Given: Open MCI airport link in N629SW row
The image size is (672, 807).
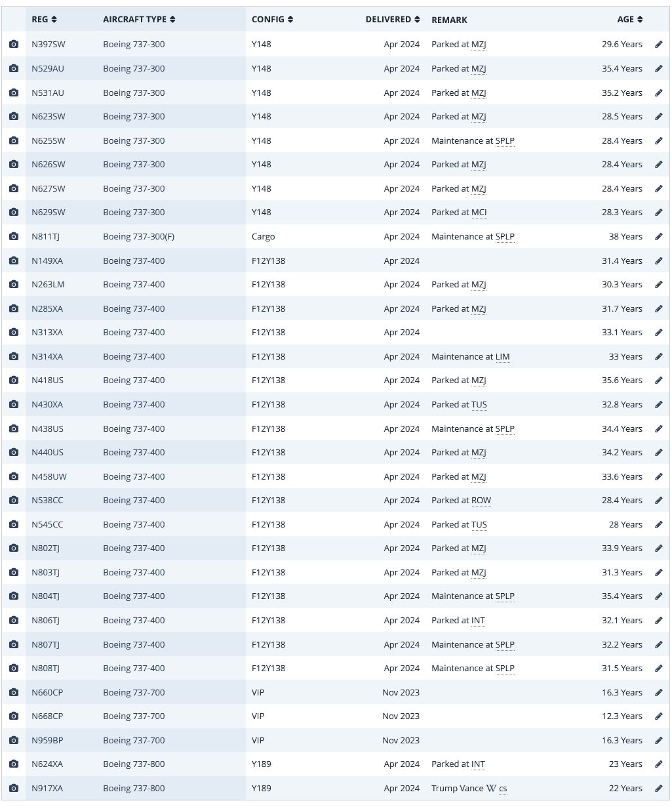Looking at the screenshot, I should click(479, 212).
